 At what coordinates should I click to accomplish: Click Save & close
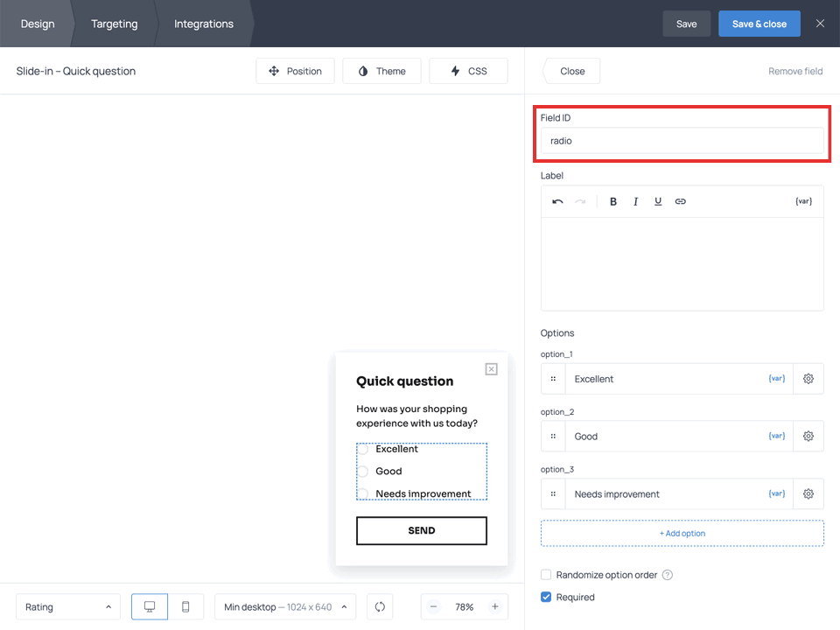click(x=759, y=24)
